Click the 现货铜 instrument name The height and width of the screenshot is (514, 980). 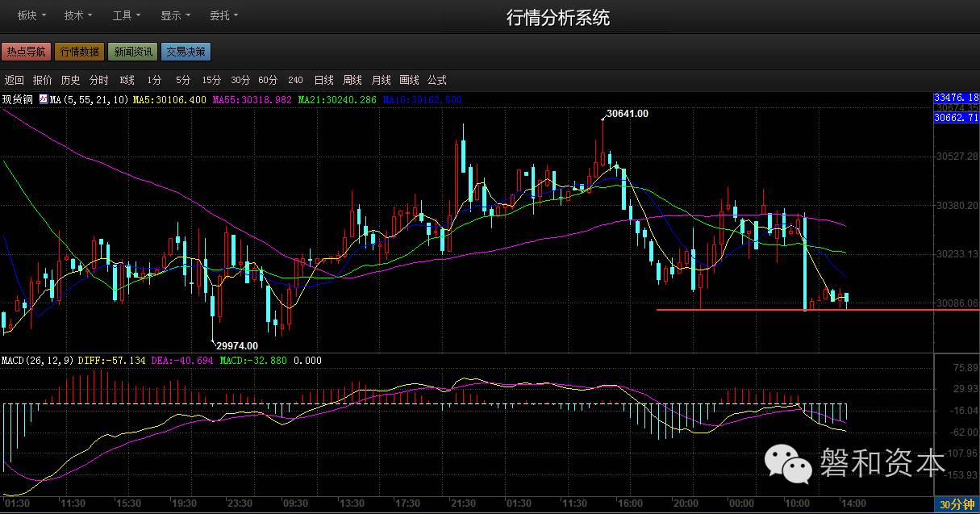pos(18,100)
